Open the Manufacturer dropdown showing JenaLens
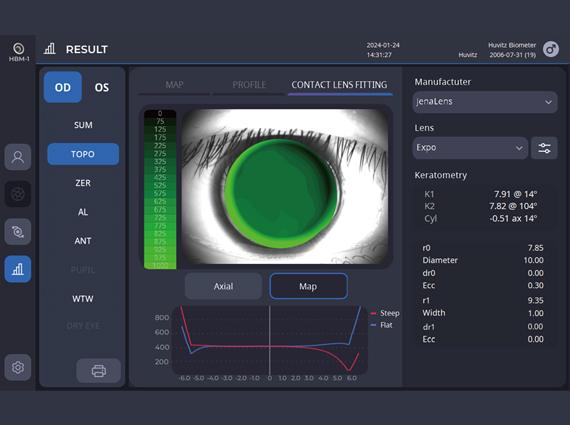This screenshot has height=425, width=570. coord(485,102)
